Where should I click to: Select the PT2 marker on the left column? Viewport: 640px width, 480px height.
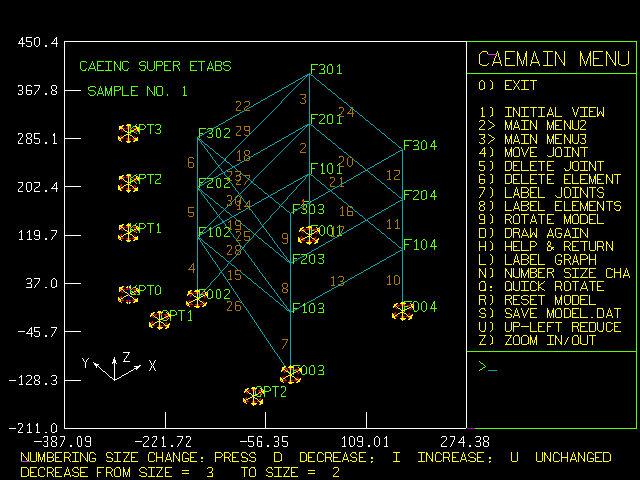[129, 183]
